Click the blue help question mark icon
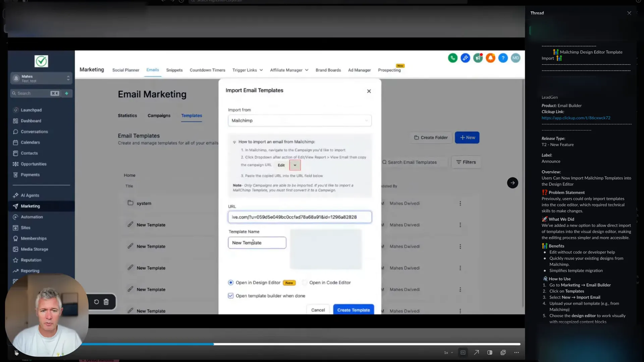This screenshot has height=362, width=644. pyautogui.click(x=503, y=58)
